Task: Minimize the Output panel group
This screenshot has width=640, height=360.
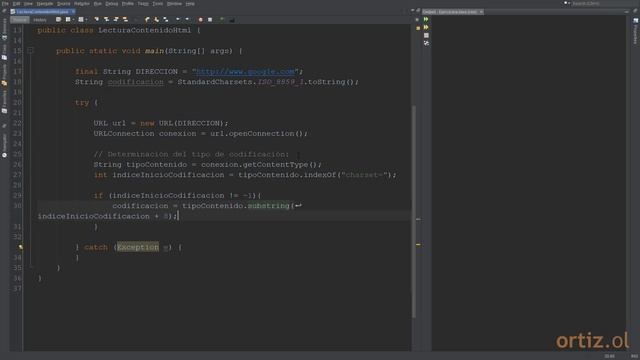Action: coord(627,12)
